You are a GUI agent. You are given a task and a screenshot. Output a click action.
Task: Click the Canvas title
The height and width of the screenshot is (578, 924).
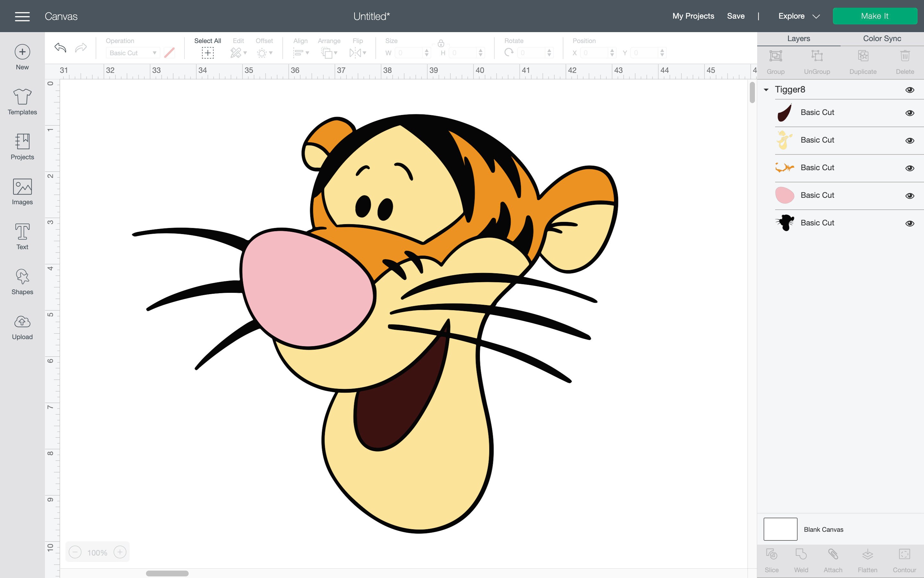61,16
